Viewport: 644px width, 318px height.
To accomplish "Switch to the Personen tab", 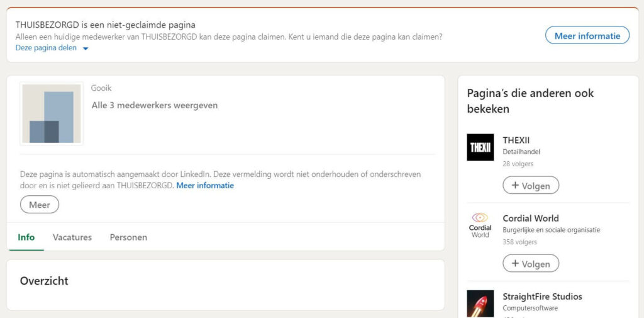I will [x=128, y=237].
